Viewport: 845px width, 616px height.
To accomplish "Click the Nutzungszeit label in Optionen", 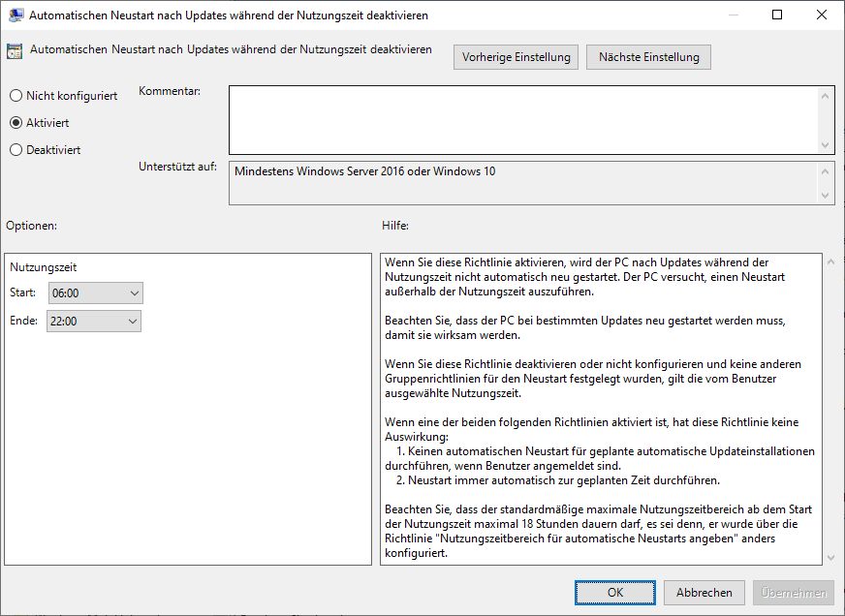I will click(43, 267).
